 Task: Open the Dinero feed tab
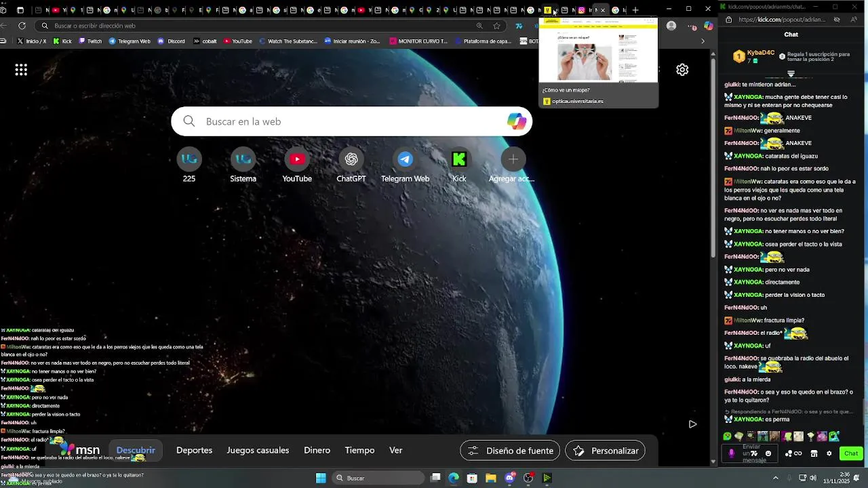tap(317, 450)
